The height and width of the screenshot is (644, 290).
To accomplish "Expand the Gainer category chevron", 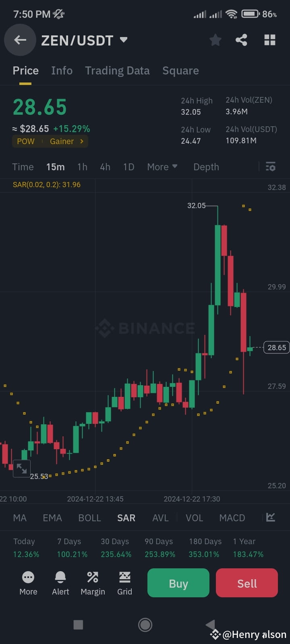I will pos(82,141).
